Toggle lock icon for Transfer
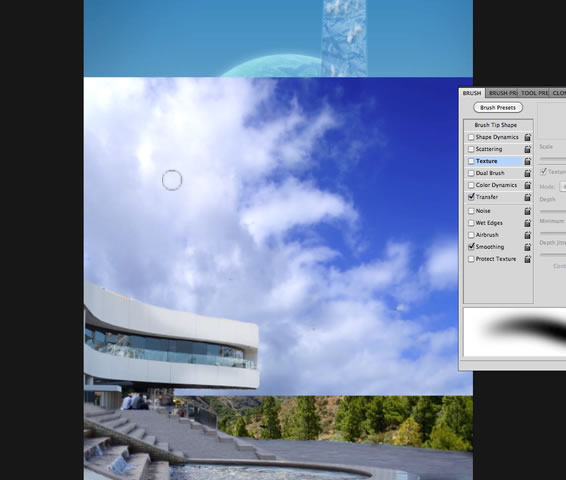The height and width of the screenshot is (480, 566). coord(527,197)
